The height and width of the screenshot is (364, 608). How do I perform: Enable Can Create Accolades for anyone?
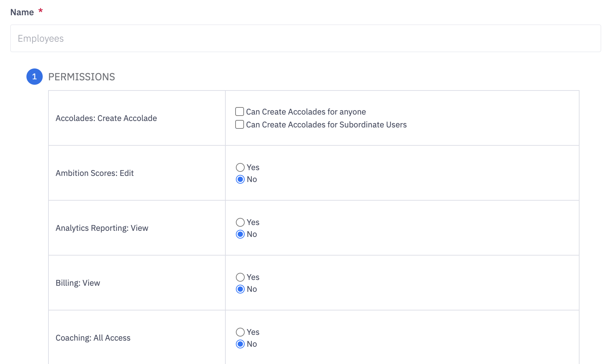(x=240, y=112)
